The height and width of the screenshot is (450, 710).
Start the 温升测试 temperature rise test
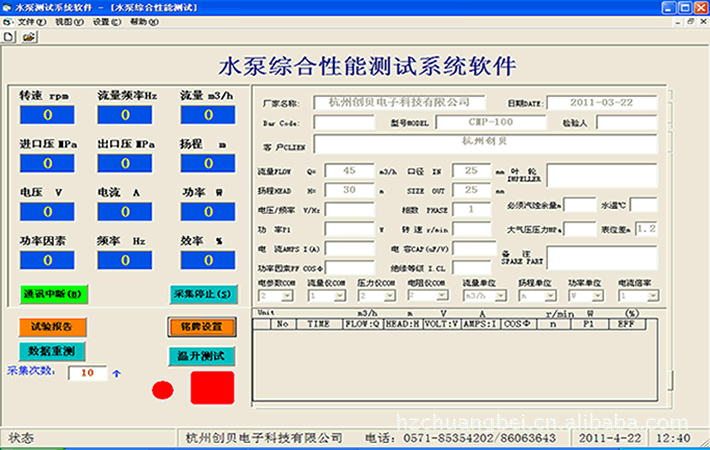click(x=201, y=356)
